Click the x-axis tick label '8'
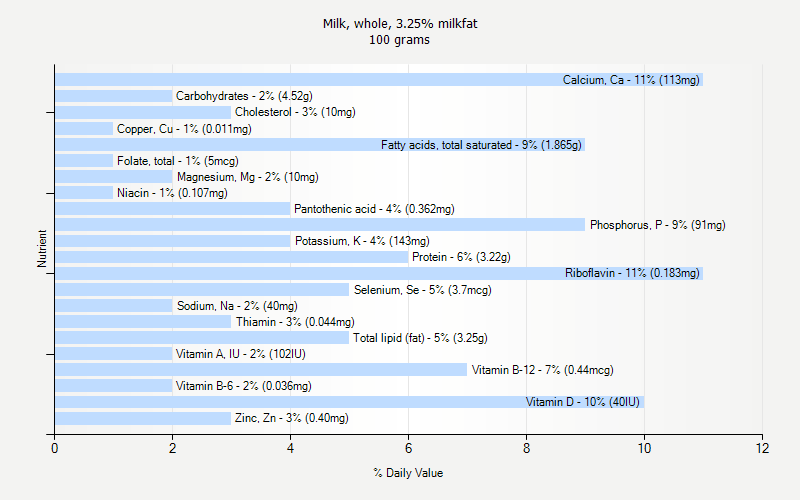Image resolution: width=800 pixels, height=500 pixels. pyautogui.click(x=527, y=448)
